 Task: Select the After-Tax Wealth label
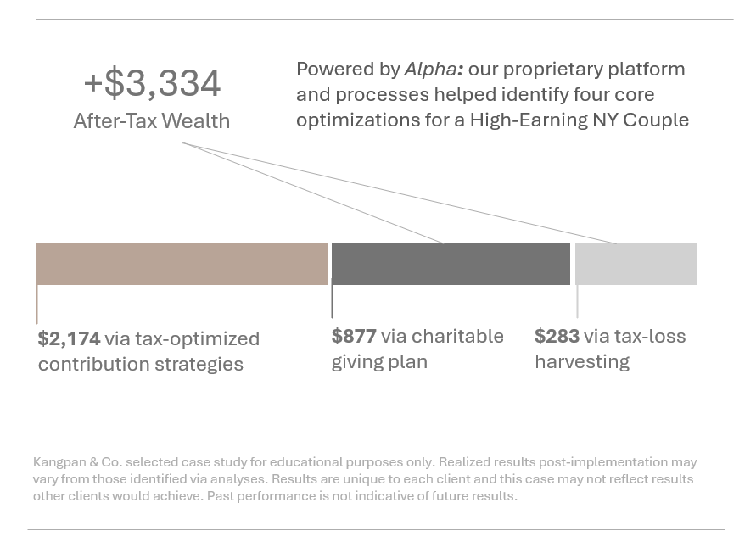pos(152,121)
